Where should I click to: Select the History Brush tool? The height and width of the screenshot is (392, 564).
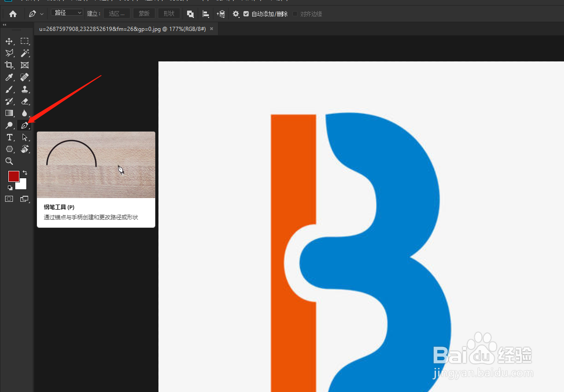(x=9, y=102)
